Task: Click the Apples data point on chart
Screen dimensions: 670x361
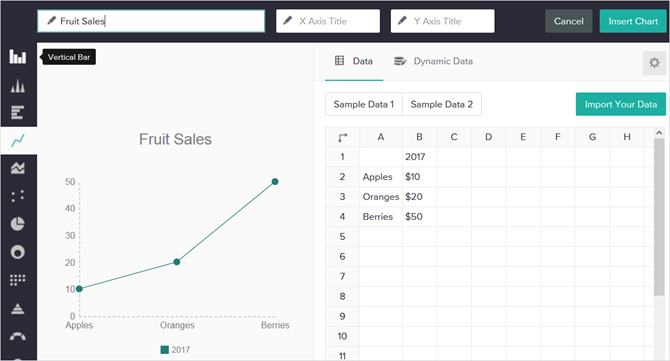Action: pos(79,289)
